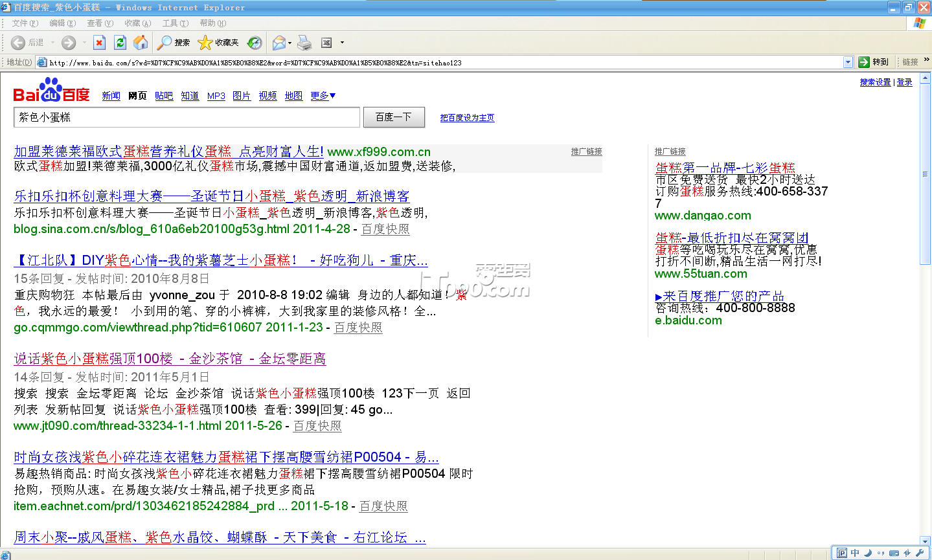Print page with printer icon
932x560 pixels.
[x=304, y=43]
